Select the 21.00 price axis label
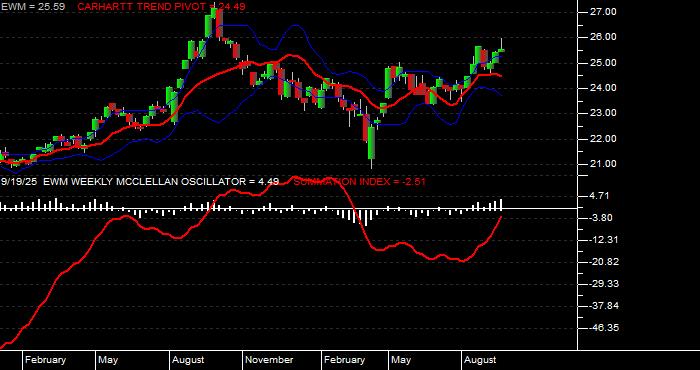Viewport: 700px width, 370px height. (x=604, y=164)
